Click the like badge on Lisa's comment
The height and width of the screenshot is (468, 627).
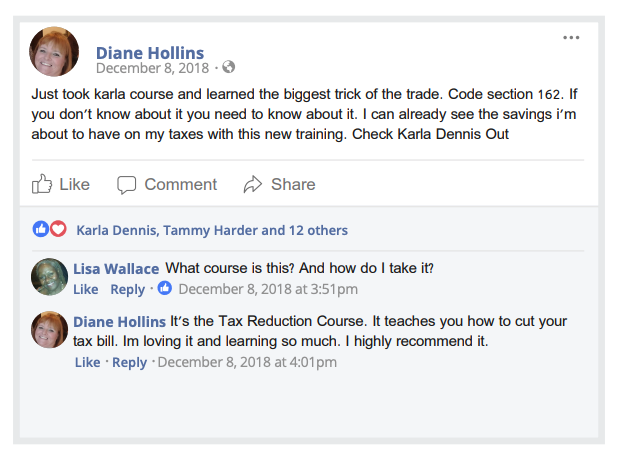pos(165,289)
